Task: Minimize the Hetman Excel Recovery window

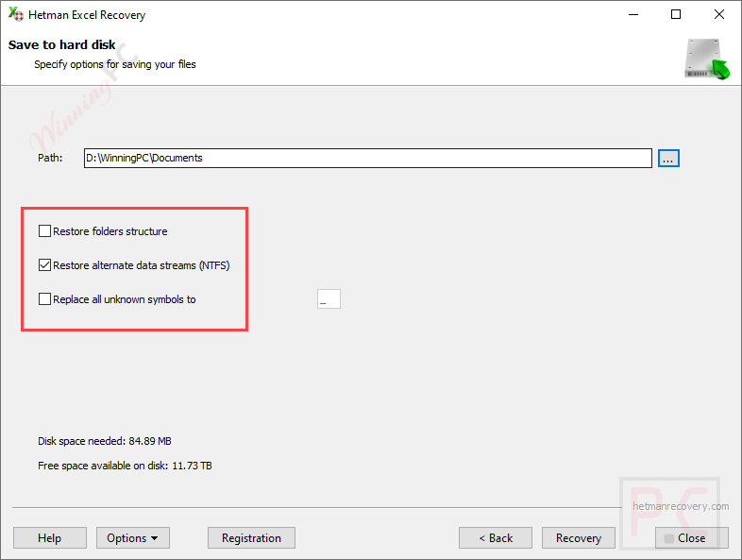Action: click(633, 15)
